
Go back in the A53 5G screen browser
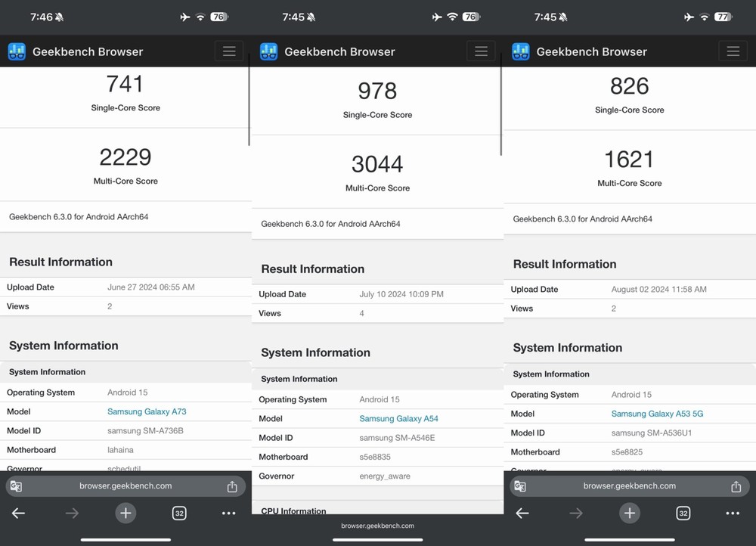tap(522, 513)
